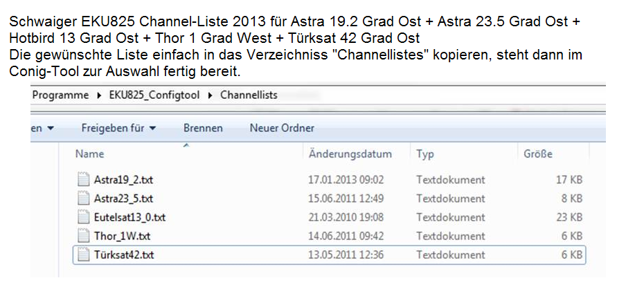Click the Astra23_5.txt document icon
Image resolution: width=644 pixels, height=296 pixels.
click(84, 199)
